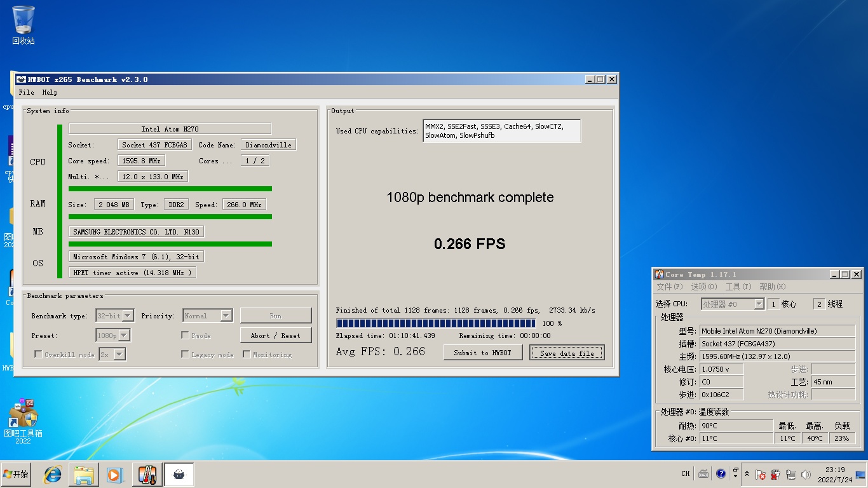Screen dimensions: 868x488
Task: Click the Used CPU capabilities text box
Action: (x=501, y=131)
